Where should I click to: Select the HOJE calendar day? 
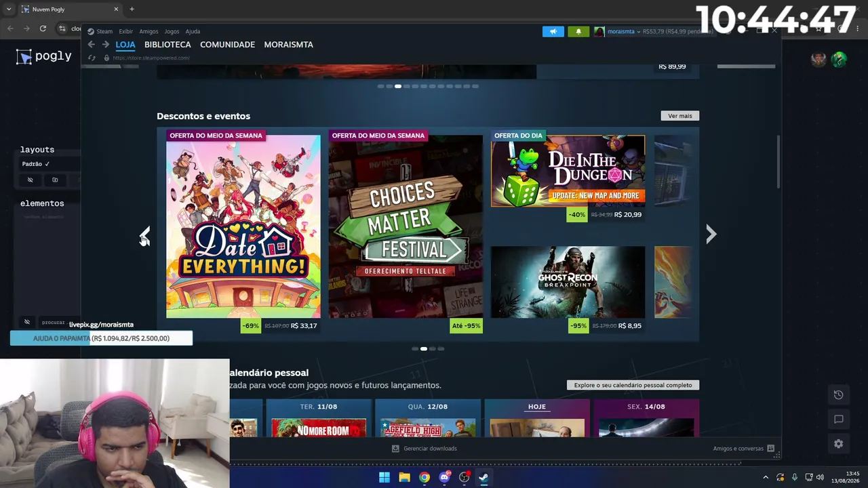536,407
